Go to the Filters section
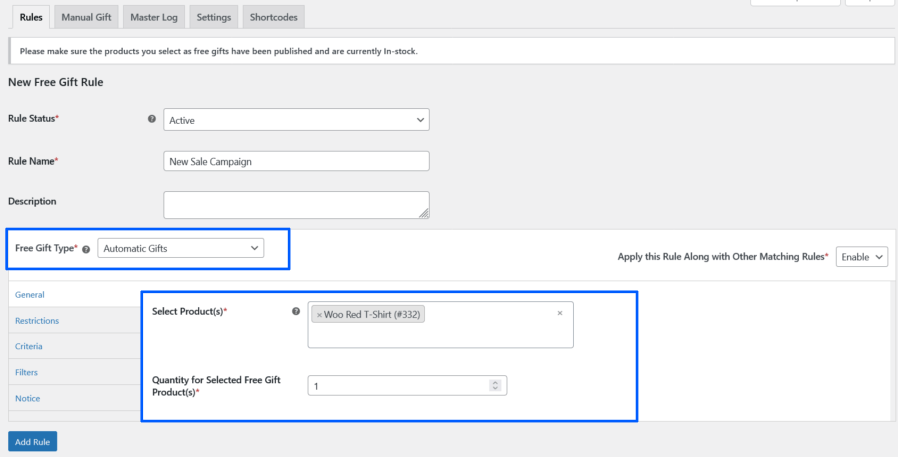 point(26,372)
